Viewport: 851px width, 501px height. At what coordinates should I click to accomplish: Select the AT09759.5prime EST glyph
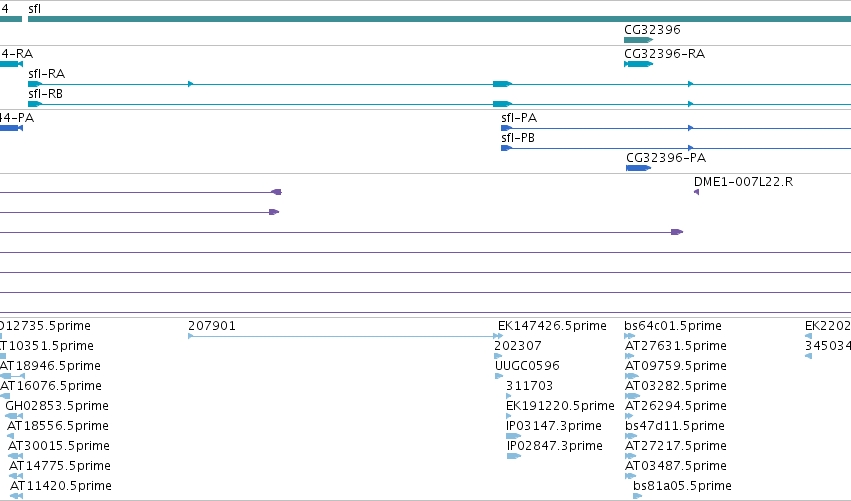coord(632,376)
